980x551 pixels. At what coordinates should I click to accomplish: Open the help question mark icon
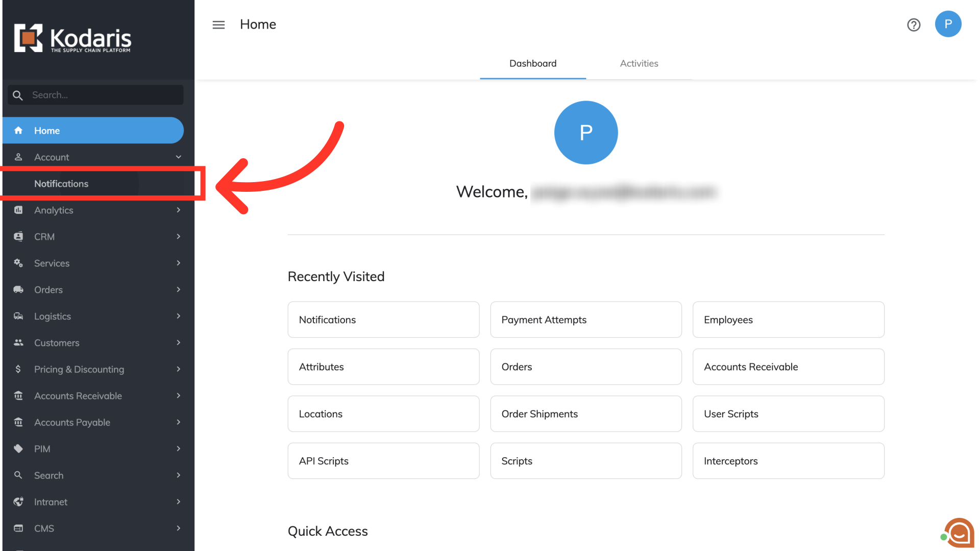point(914,24)
